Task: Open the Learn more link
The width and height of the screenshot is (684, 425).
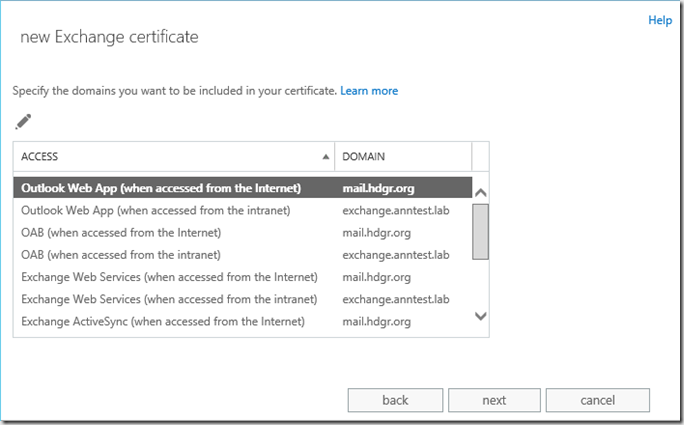Action: [x=369, y=91]
